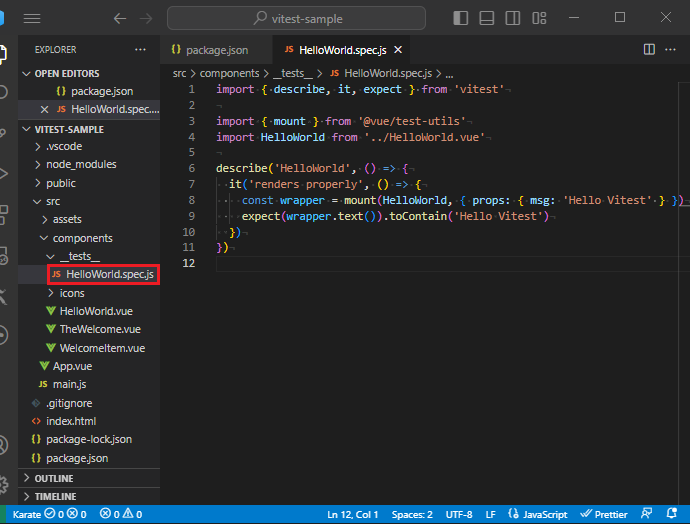
Task: Open package.json in Open Editors list
Action: coord(89,91)
